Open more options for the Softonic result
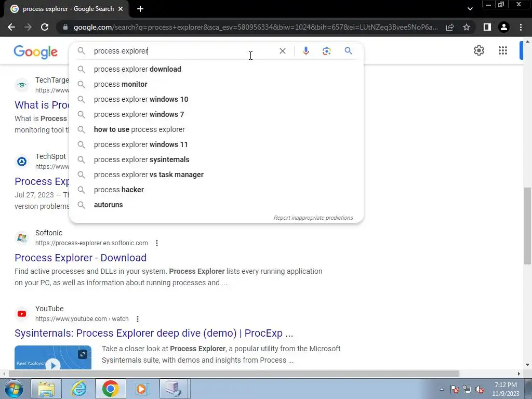The width and height of the screenshot is (532, 399). tap(157, 243)
